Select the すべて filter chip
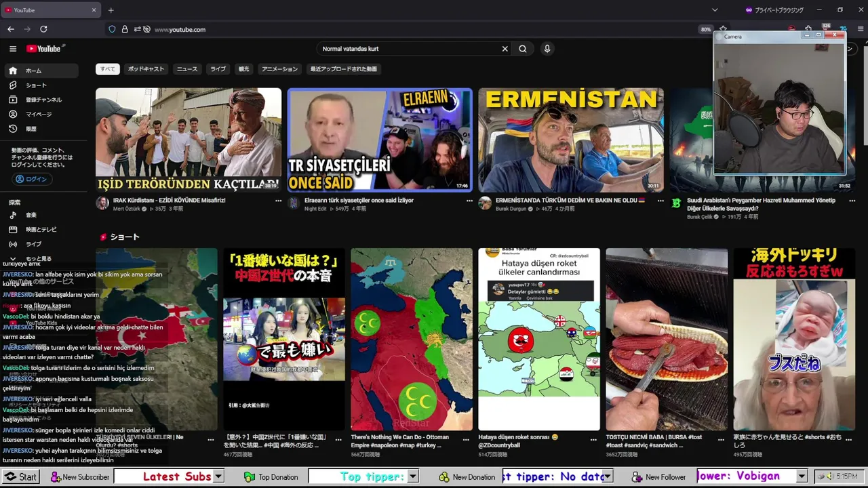The image size is (868, 488). click(x=108, y=68)
